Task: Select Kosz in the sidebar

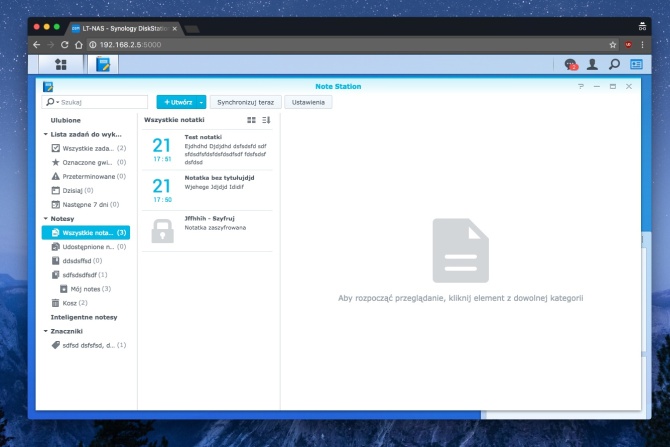Action: (69, 302)
